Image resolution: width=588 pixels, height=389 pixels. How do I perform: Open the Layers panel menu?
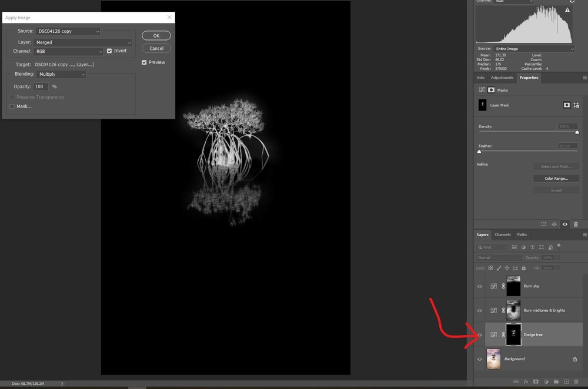(x=584, y=235)
